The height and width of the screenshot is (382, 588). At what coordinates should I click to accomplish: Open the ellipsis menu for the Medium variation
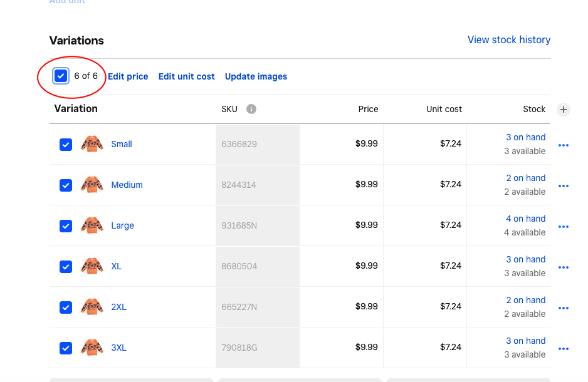coord(563,185)
